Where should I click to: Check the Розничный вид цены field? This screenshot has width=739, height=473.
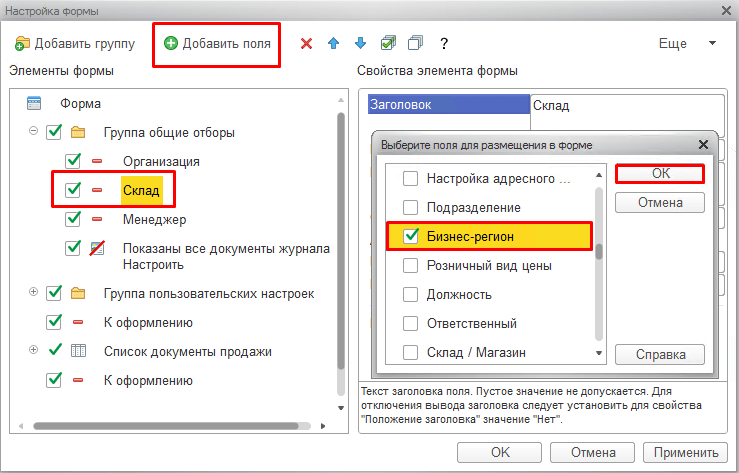[x=411, y=265]
